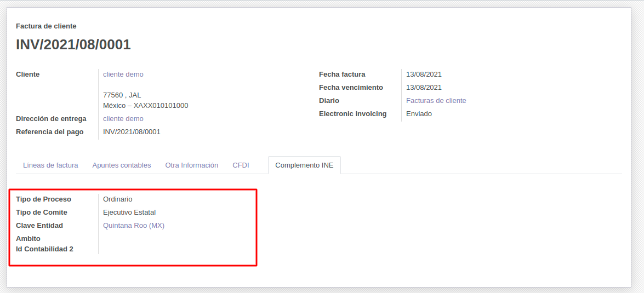
Task: Click the Ambito field label
Action: pyautogui.click(x=29, y=239)
